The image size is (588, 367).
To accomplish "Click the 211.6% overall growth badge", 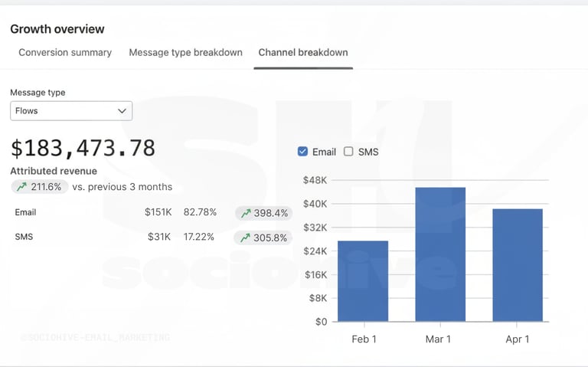I will click(x=40, y=187).
